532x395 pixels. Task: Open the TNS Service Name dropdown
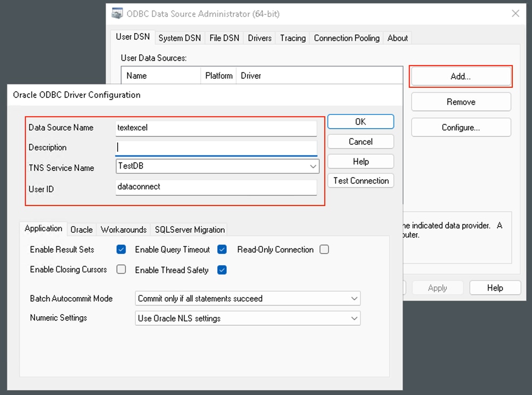click(x=217, y=166)
